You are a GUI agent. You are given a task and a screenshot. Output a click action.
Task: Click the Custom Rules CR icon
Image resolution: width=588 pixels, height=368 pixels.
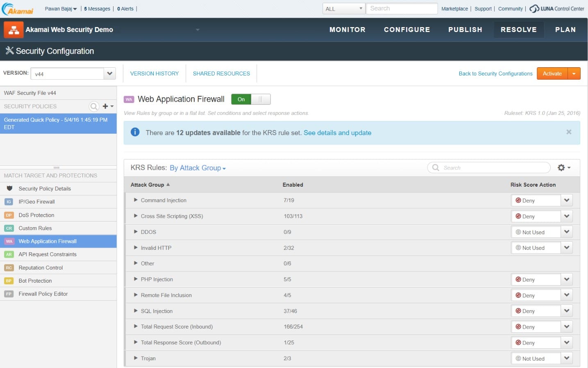tap(9, 228)
